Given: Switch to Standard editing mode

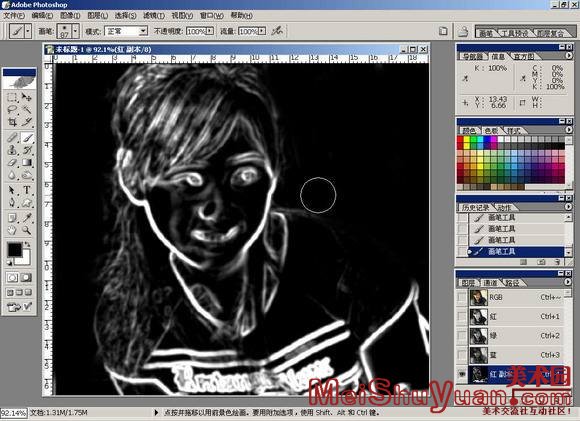Looking at the screenshot, I should click(12, 277).
